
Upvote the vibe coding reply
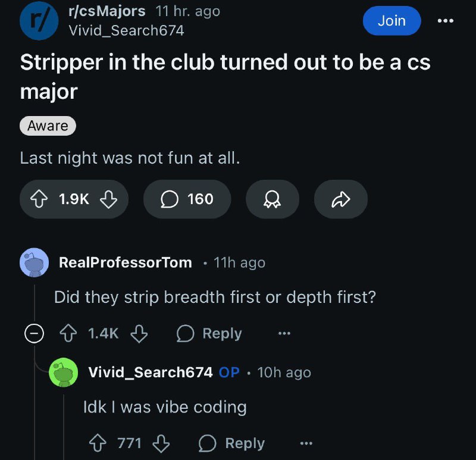pyautogui.click(x=98, y=443)
